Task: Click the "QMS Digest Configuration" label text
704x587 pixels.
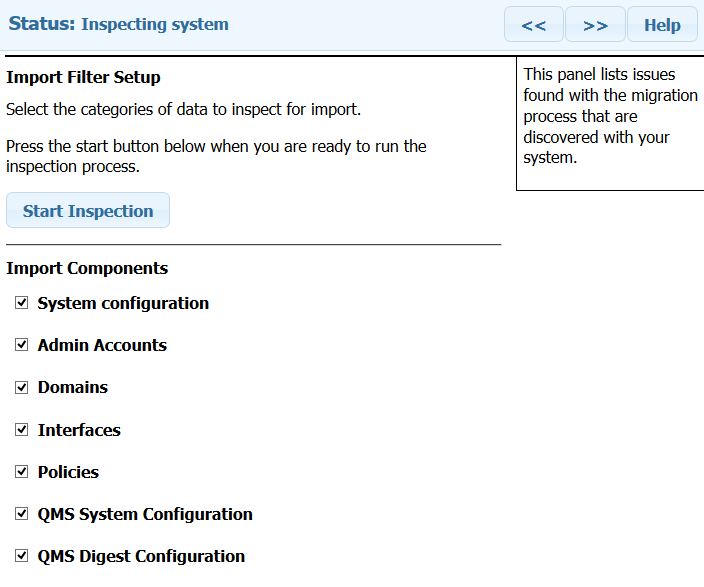Action: [x=141, y=556]
